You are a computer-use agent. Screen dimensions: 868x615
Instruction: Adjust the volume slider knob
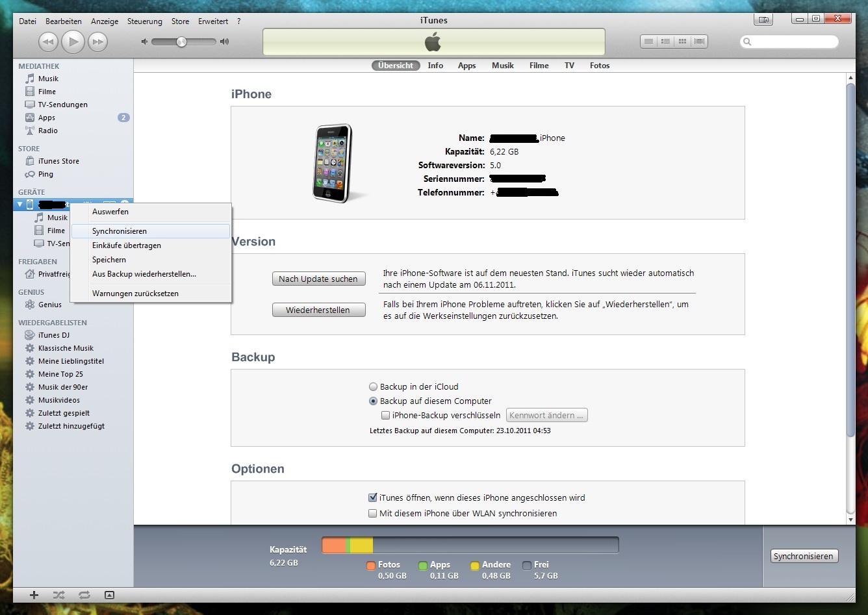pyautogui.click(x=181, y=42)
